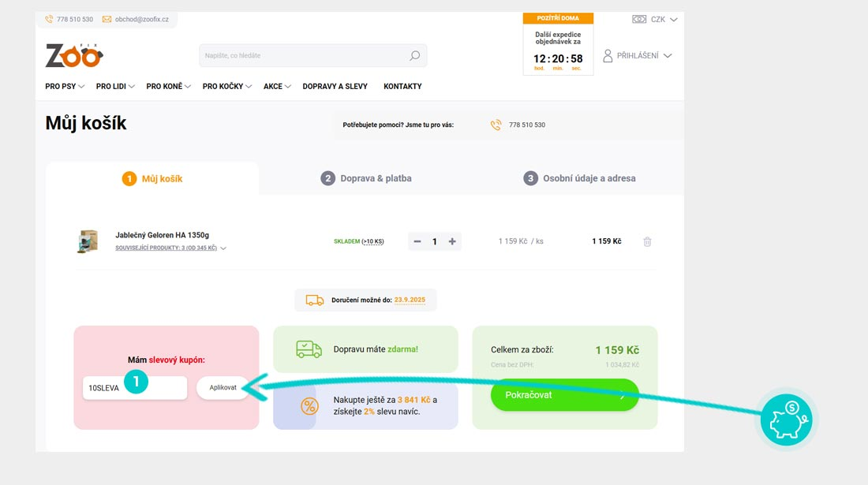Click the person icon next to PŘIHLÁŠENÍ

606,56
